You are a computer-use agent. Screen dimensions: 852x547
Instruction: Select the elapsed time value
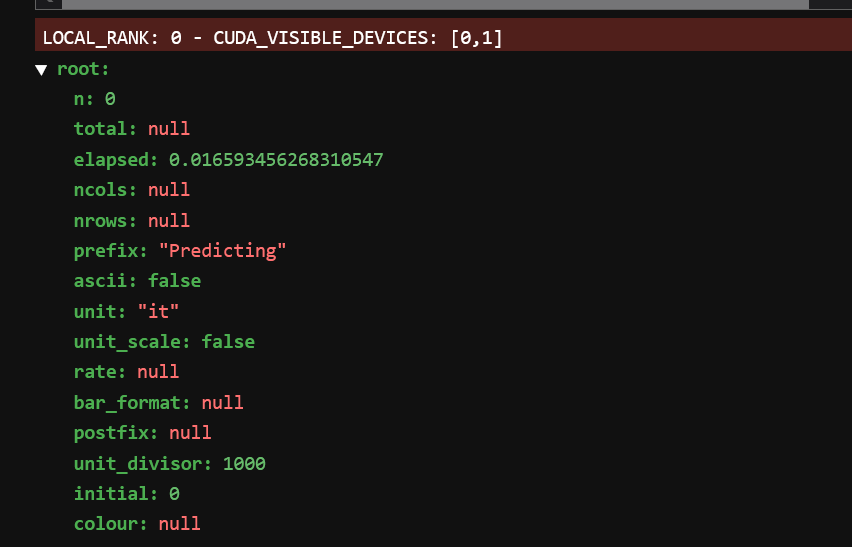(276, 160)
